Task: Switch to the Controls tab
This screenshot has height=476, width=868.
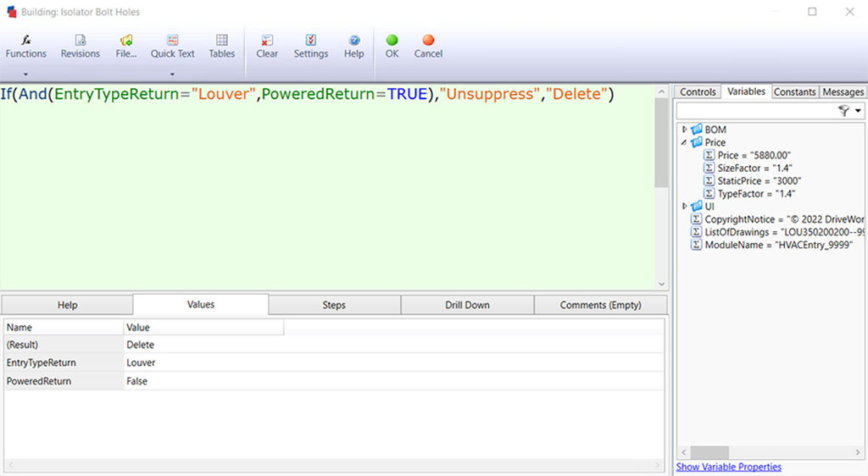Action: pos(698,91)
